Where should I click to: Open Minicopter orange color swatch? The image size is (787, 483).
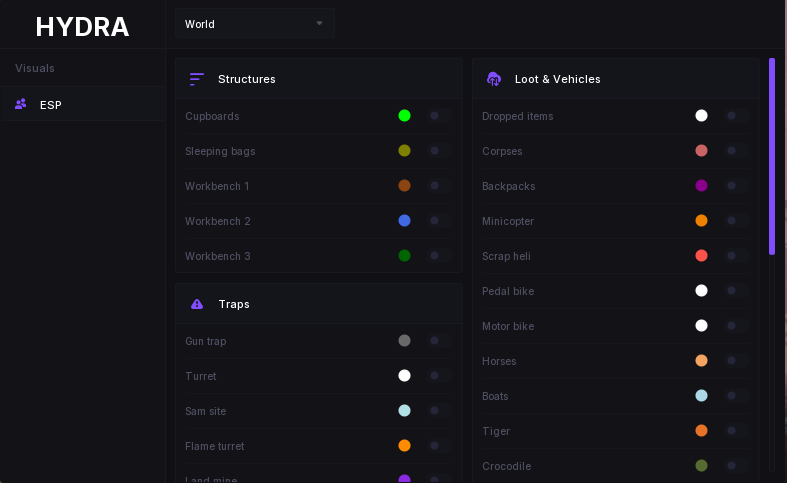pos(702,221)
